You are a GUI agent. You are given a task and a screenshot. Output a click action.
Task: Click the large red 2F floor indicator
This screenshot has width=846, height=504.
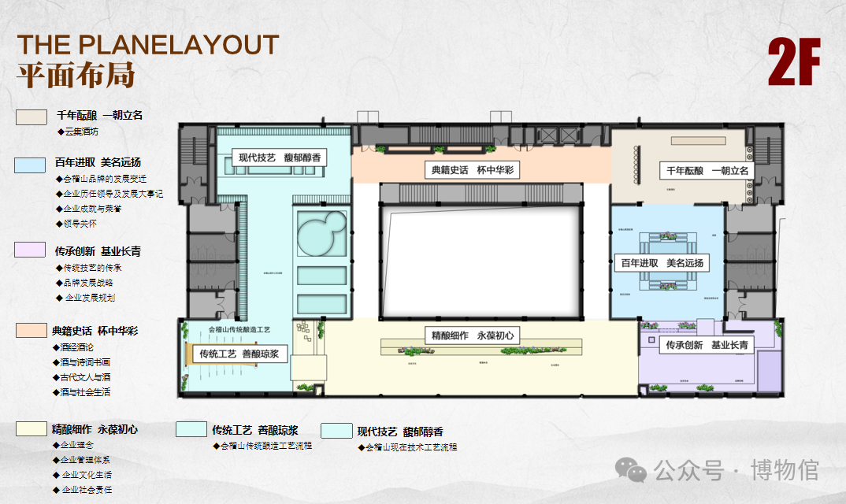[x=795, y=62]
